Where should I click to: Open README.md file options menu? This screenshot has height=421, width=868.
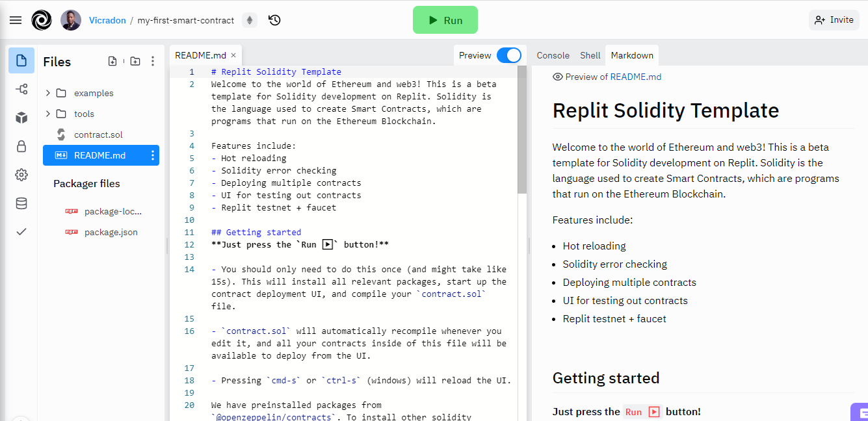click(153, 155)
